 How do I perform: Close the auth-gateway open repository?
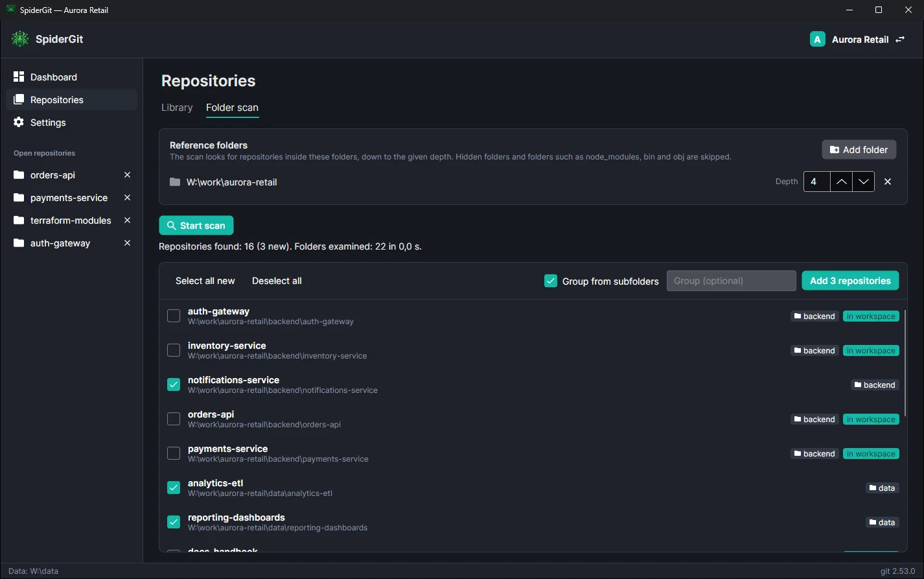128,243
